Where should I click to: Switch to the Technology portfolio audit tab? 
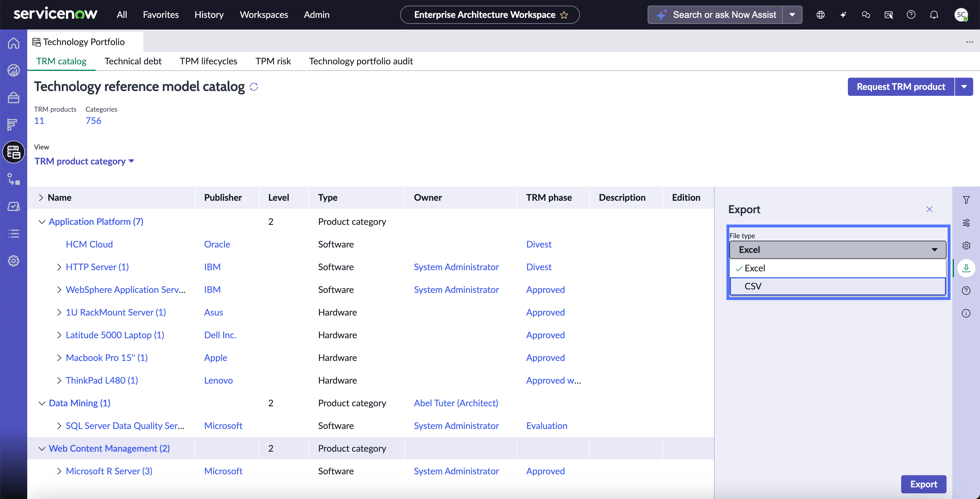tap(361, 61)
